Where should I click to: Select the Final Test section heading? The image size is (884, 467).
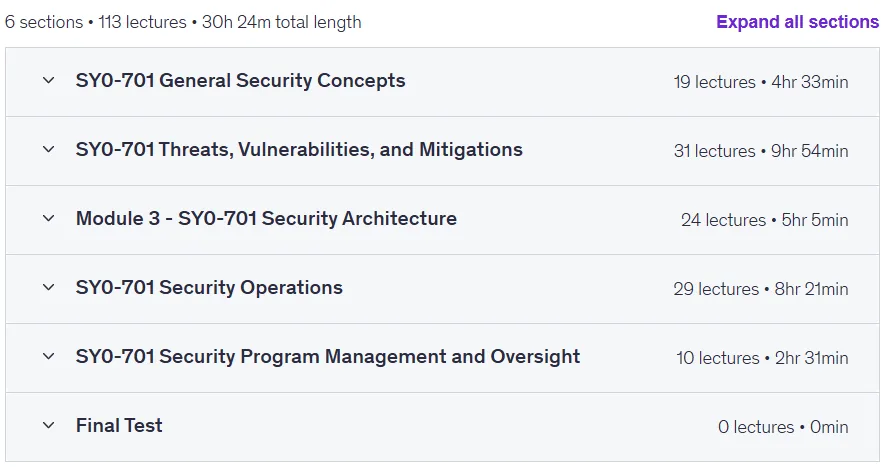click(119, 425)
